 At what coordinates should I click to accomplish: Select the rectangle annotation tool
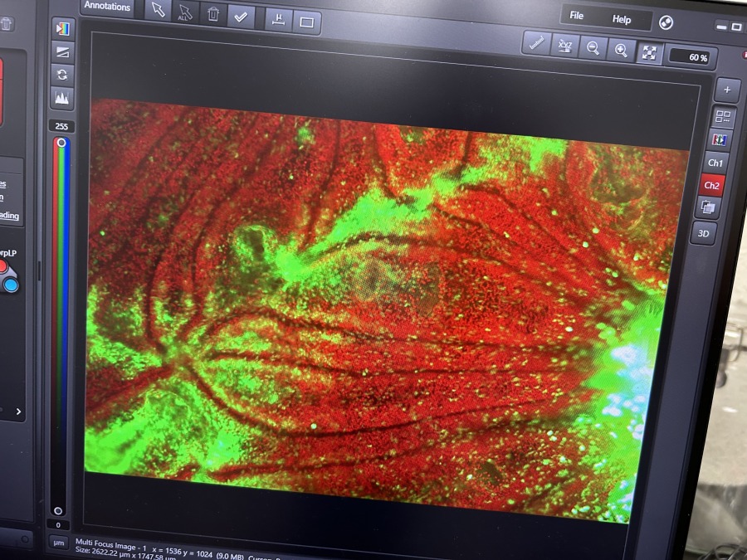[x=306, y=22]
